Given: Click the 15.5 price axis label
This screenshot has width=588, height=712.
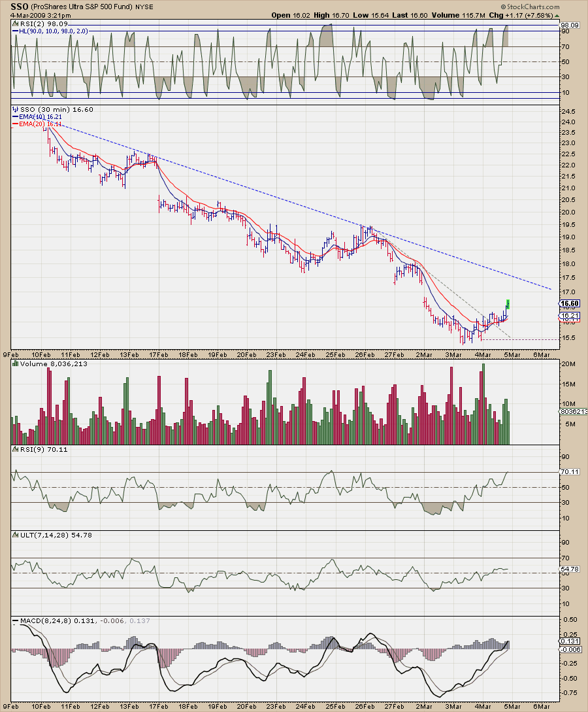Looking at the screenshot, I should tap(568, 338).
